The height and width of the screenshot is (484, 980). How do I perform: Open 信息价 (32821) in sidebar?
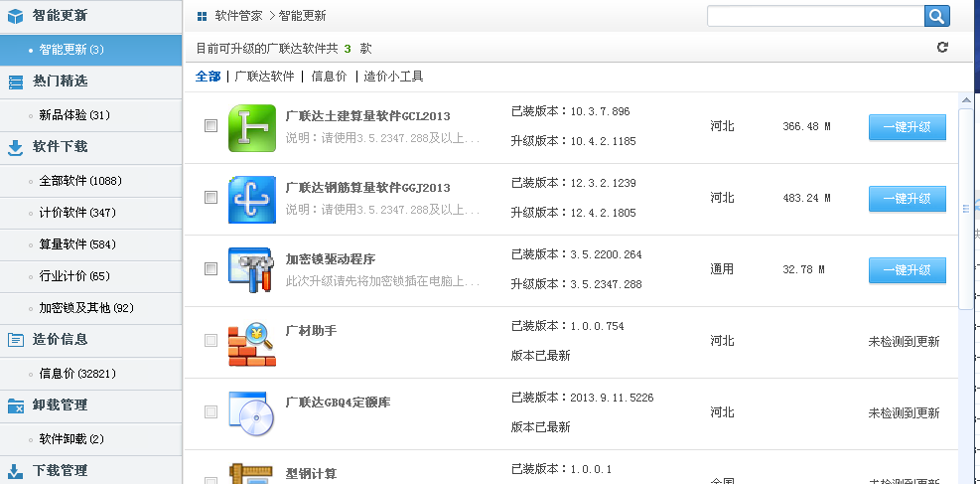[x=91, y=374]
